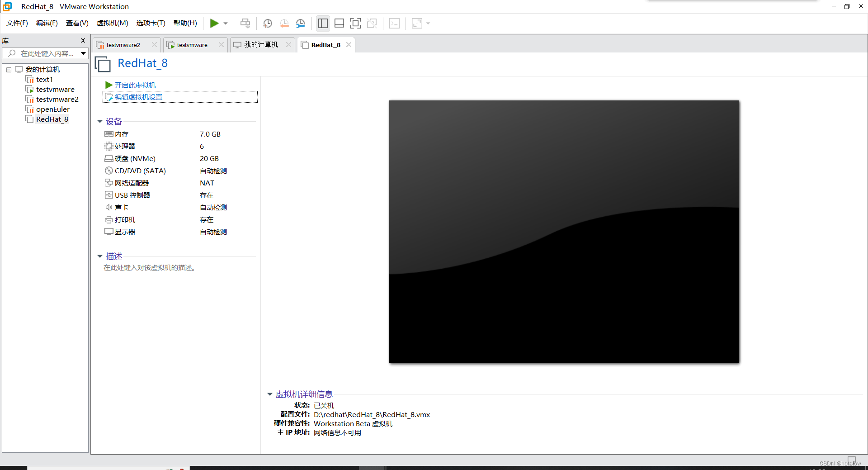Open the snapshot manager icon
The height and width of the screenshot is (470, 868).
pos(301,24)
